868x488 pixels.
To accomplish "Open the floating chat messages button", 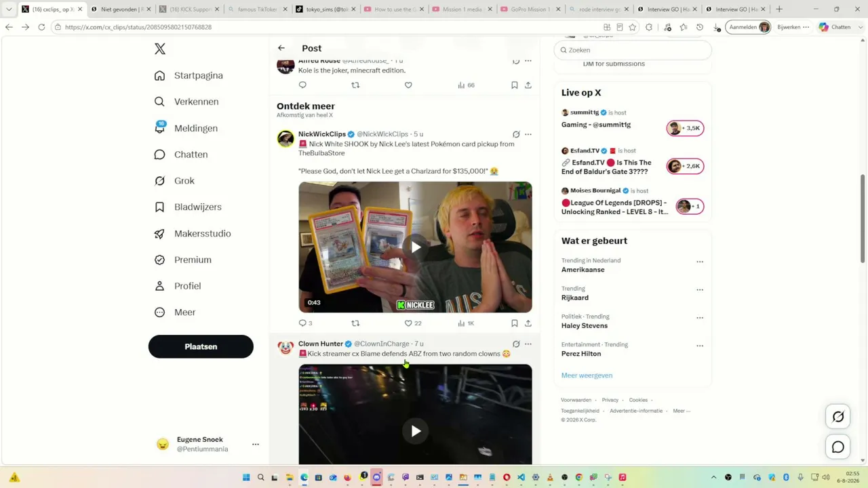I will click(x=838, y=447).
